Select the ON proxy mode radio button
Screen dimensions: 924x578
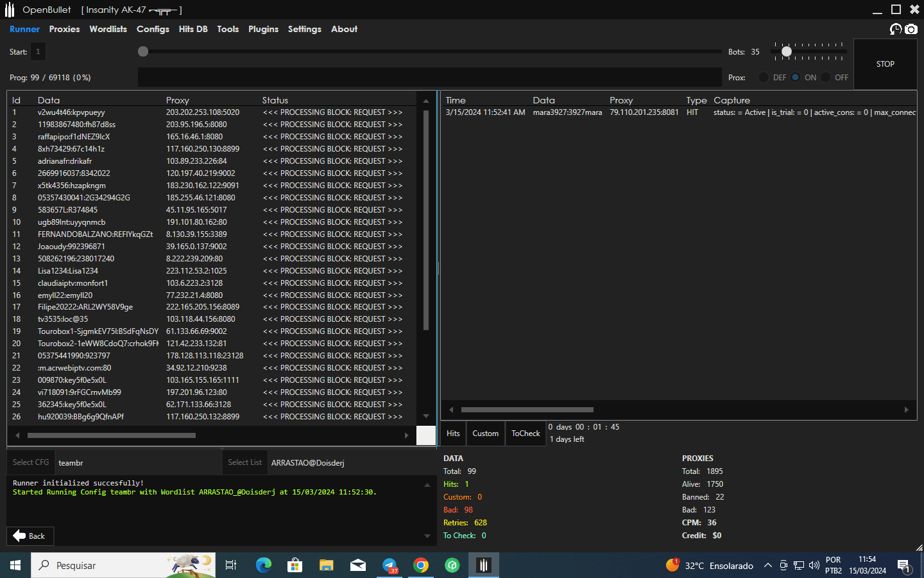796,77
